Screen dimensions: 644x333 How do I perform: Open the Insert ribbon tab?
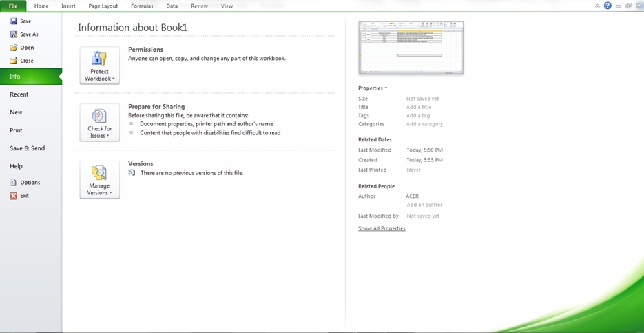pyautogui.click(x=68, y=6)
